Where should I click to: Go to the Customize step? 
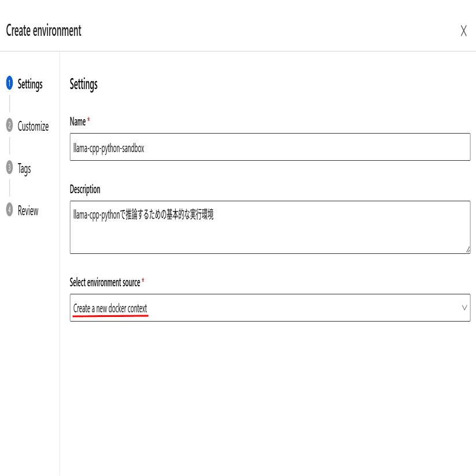[33, 126]
